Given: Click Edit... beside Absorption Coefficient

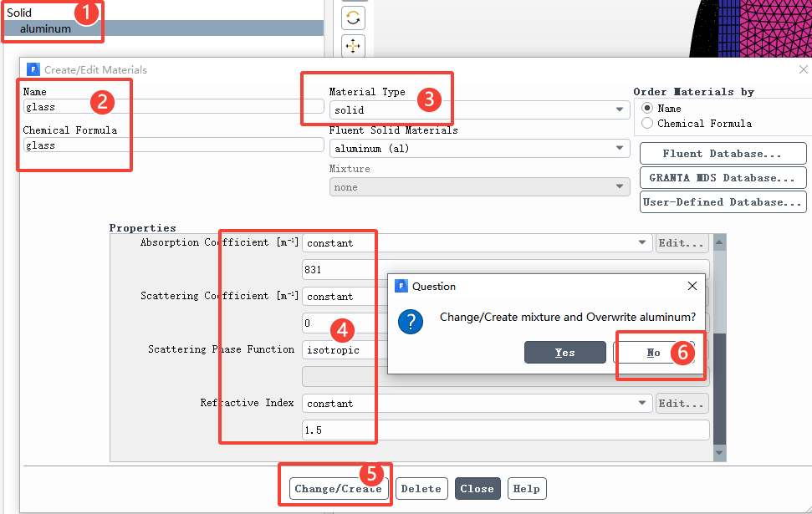Looking at the screenshot, I should pyautogui.click(x=682, y=242).
